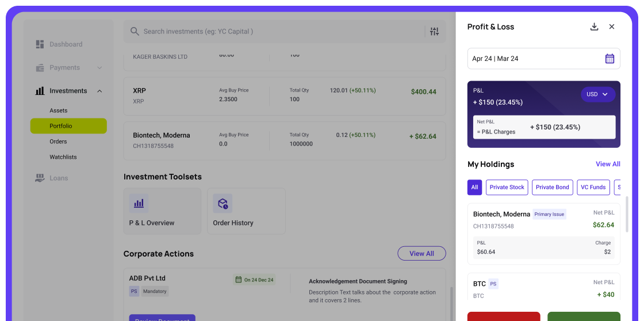Viewport: 644px width, 321px height.
Task: Click the P & L Overview chart icon
Action: pos(139,204)
